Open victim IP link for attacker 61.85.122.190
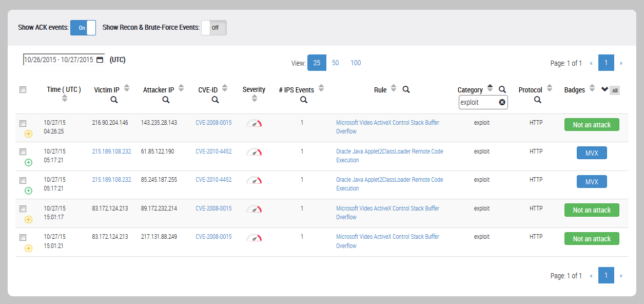 pyautogui.click(x=111, y=151)
